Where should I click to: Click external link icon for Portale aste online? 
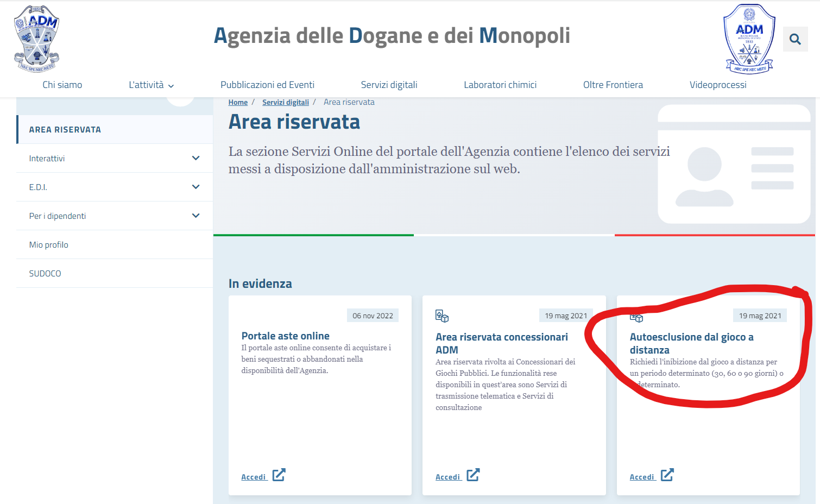279,475
